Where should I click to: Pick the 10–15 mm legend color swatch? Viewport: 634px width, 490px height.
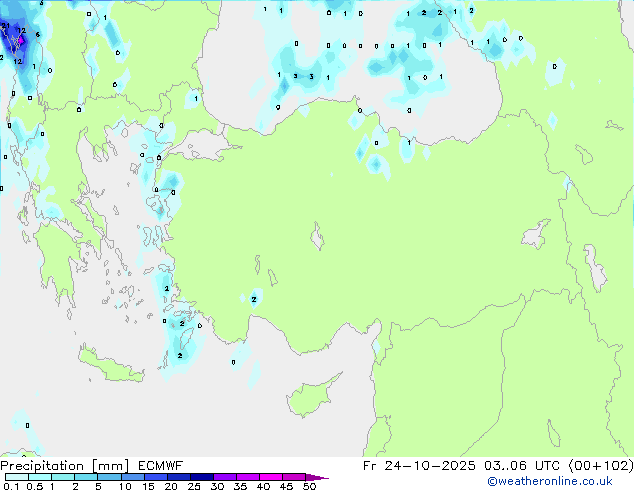(132, 477)
